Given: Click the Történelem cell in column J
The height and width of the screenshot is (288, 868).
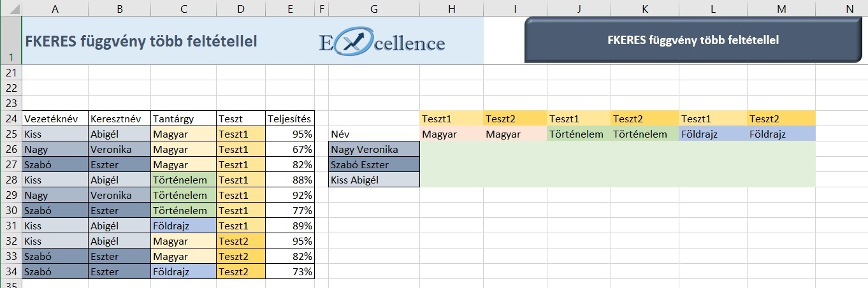Looking at the screenshot, I should pos(579,134).
